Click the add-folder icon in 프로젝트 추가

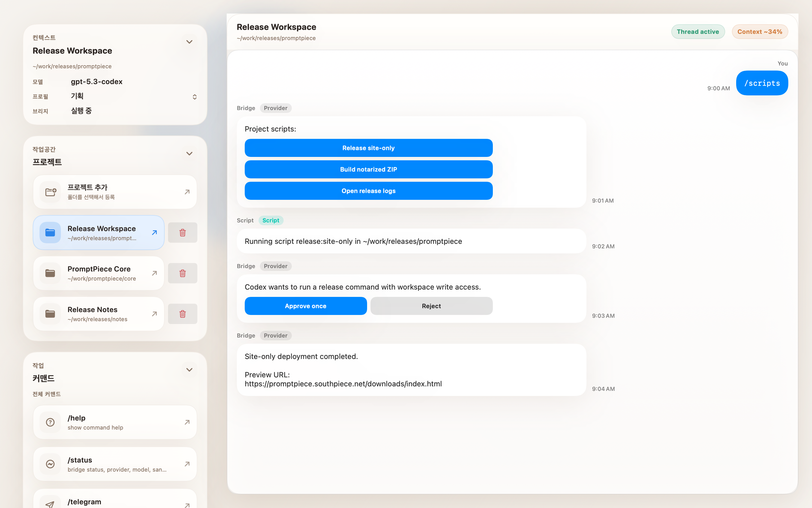tap(50, 192)
